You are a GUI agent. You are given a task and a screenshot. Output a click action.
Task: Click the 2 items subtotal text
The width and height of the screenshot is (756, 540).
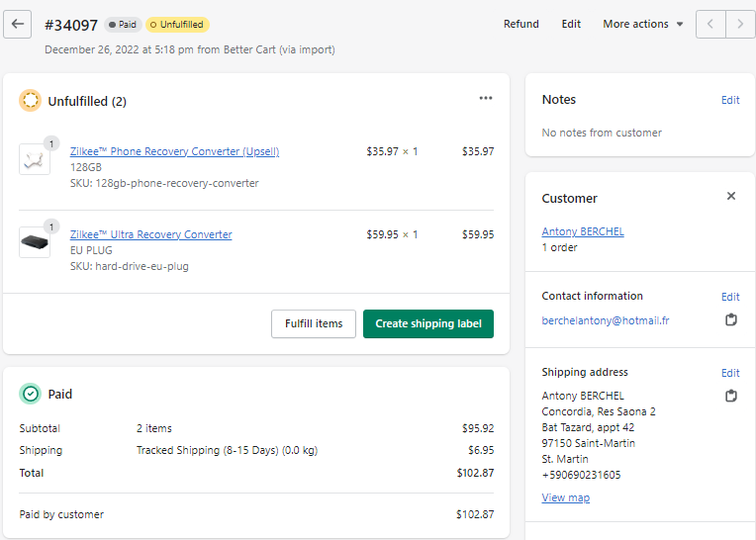click(154, 428)
